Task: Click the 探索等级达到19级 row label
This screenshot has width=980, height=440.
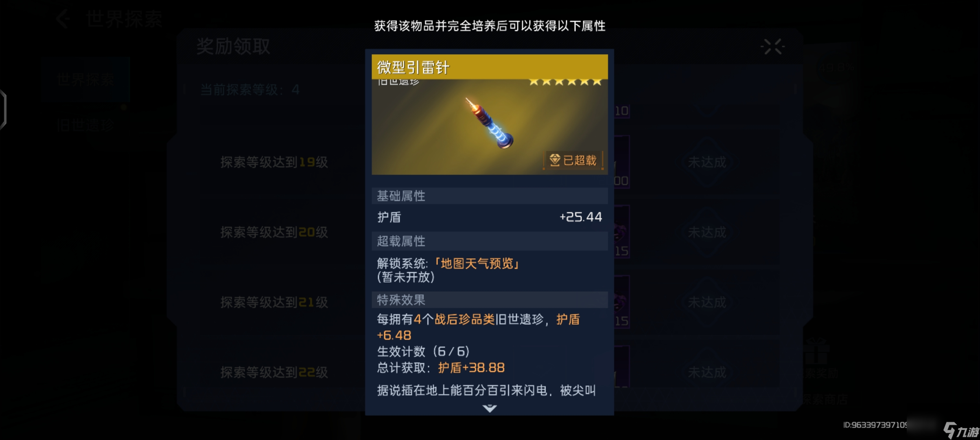Action: point(274,162)
